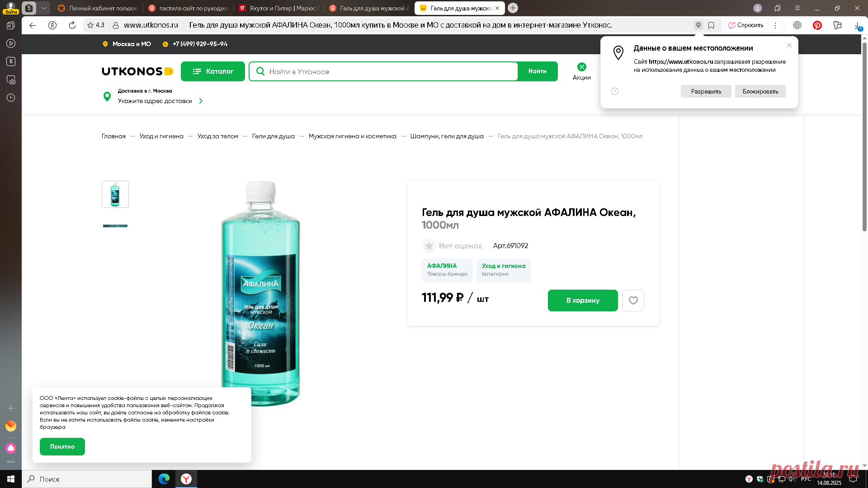This screenshot has height=488, width=868.
Task: Click the lock icon in address bar
Action: pos(116,25)
